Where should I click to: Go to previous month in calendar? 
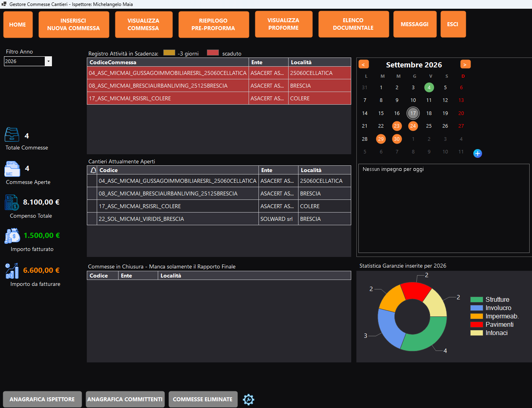click(x=364, y=64)
